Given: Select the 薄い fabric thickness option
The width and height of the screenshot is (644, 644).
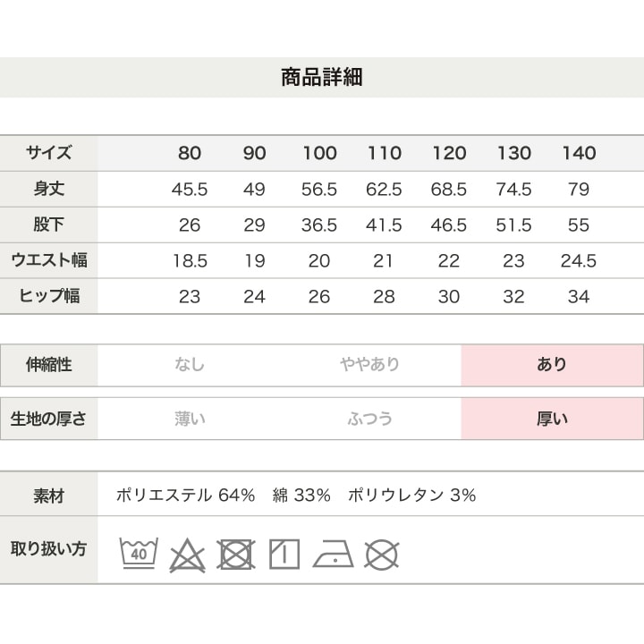Looking at the screenshot, I should (x=190, y=418).
